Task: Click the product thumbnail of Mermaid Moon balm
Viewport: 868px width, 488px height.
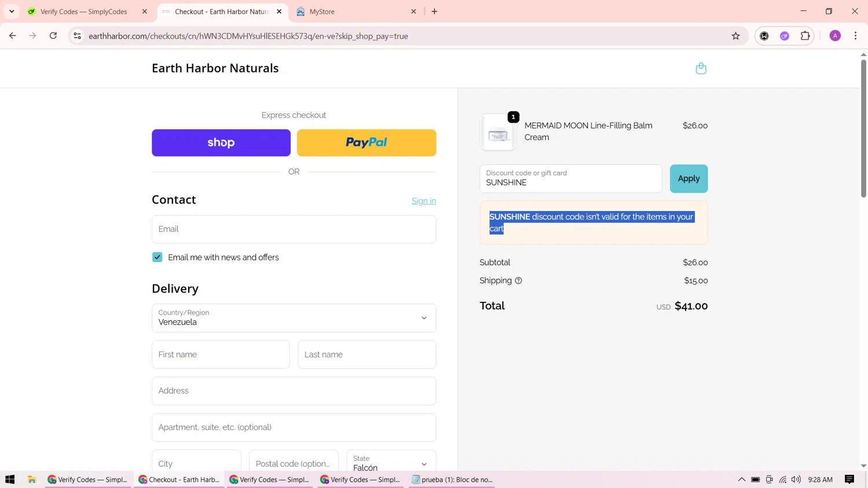Action: tap(498, 132)
